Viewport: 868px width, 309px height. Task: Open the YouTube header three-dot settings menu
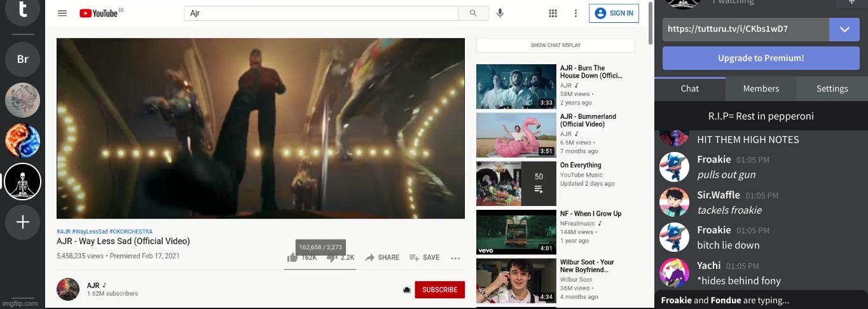575,13
